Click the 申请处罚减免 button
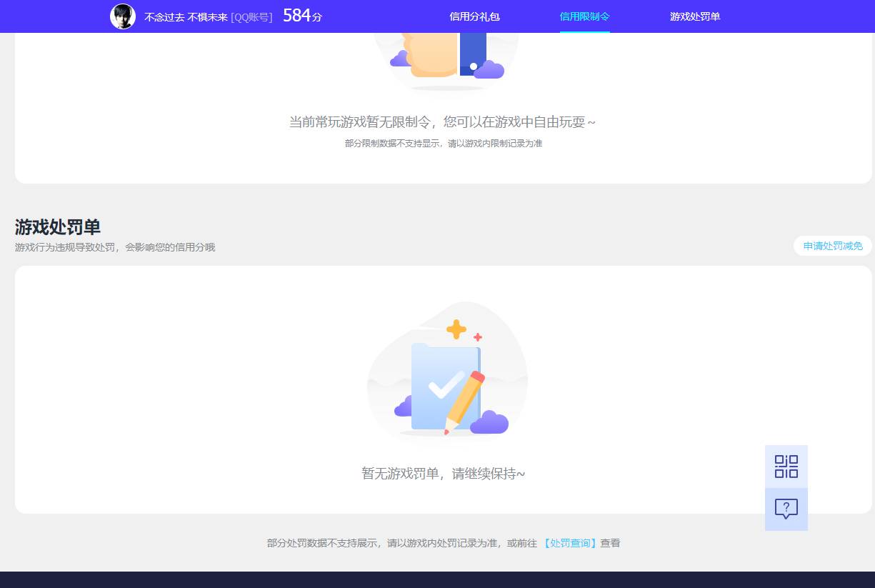The width and height of the screenshot is (875, 588). pyautogui.click(x=832, y=246)
